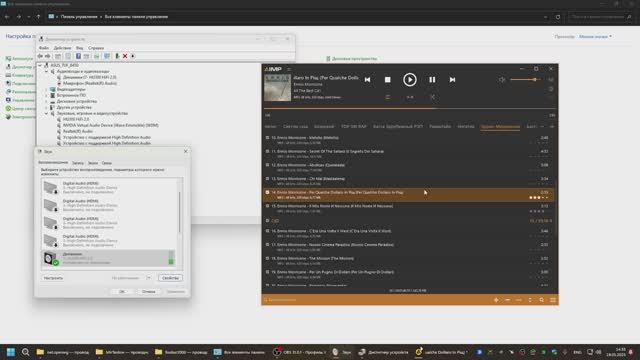Click scan for hardware changes icon
The image size is (640, 360).
tap(107, 56)
